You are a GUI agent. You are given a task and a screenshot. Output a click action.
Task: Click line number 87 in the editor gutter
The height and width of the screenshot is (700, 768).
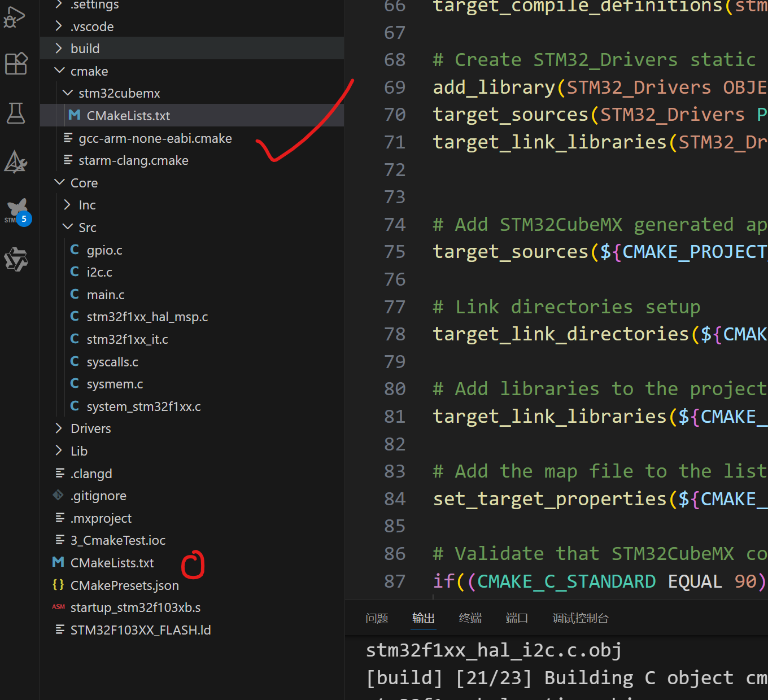click(395, 581)
